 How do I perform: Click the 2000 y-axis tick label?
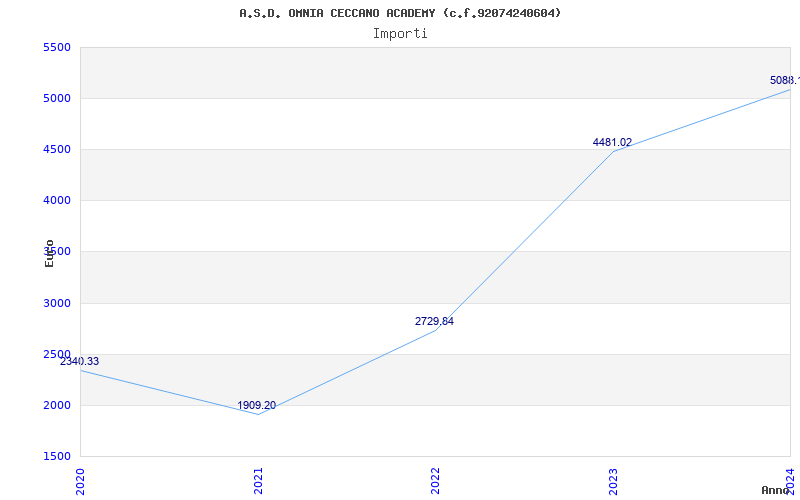(x=57, y=405)
